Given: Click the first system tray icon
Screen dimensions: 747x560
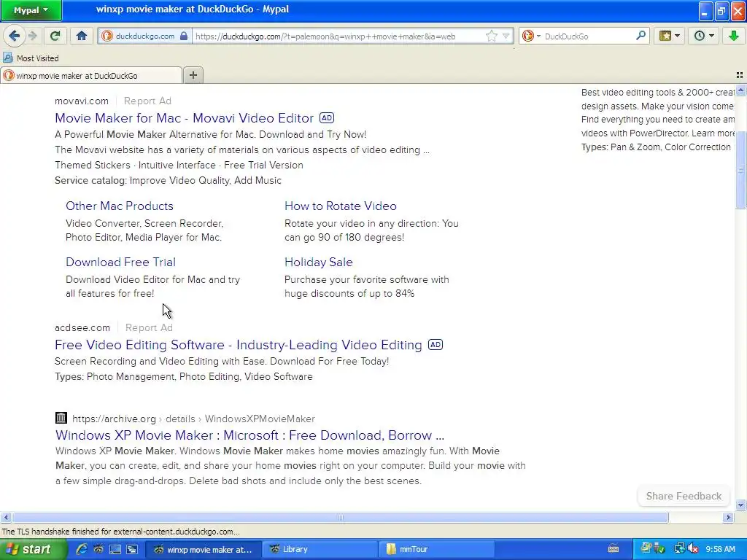Looking at the screenshot, I should [646, 548].
